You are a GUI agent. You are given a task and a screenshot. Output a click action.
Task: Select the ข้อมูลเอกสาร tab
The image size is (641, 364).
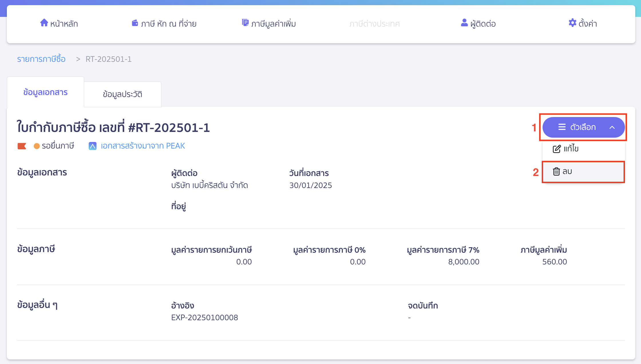[45, 92]
